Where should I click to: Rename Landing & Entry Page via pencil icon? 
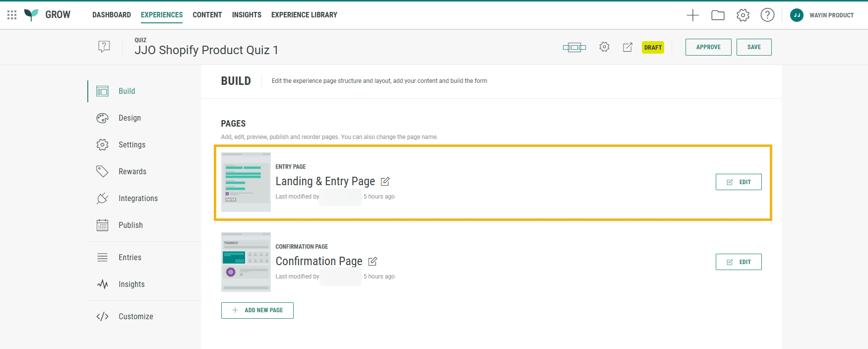point(385,182)
